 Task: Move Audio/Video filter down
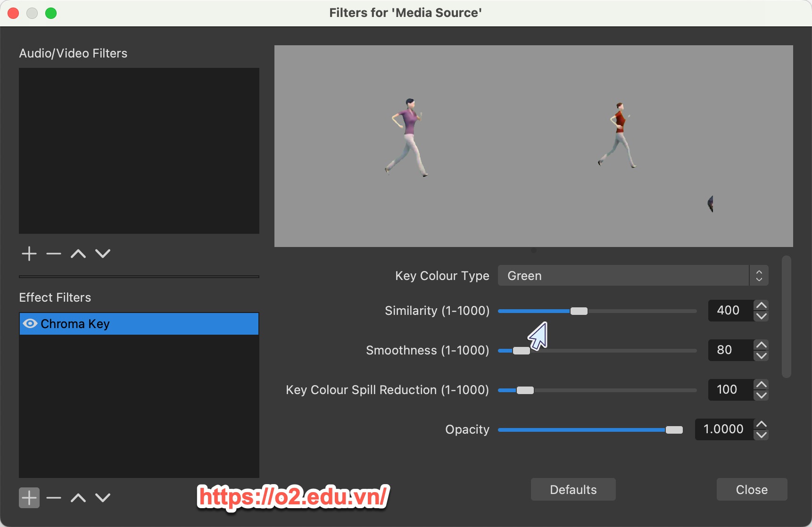[x=103, y=254]
